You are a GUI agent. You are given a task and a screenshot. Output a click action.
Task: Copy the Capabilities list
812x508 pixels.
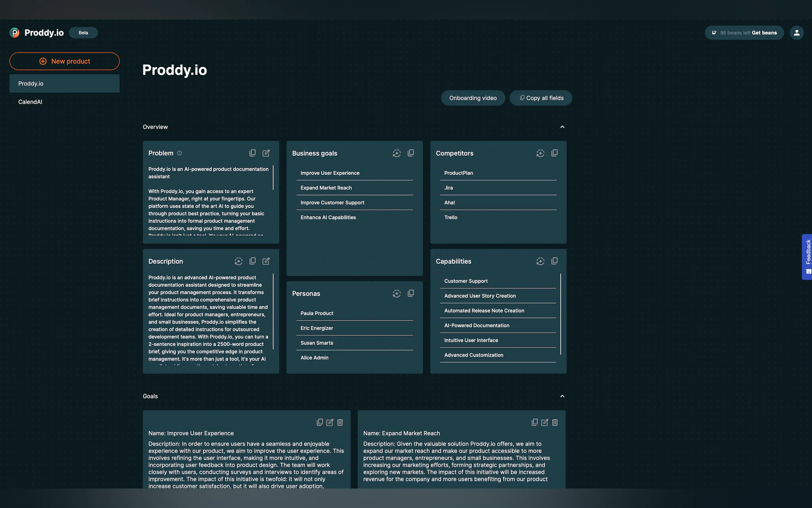pyautogui.click(x=554, y=261)
